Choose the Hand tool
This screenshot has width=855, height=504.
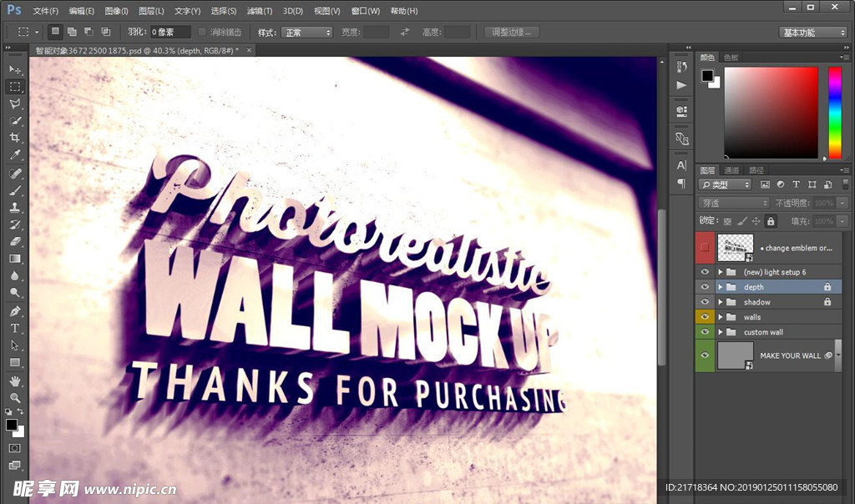tap(15, 381)
